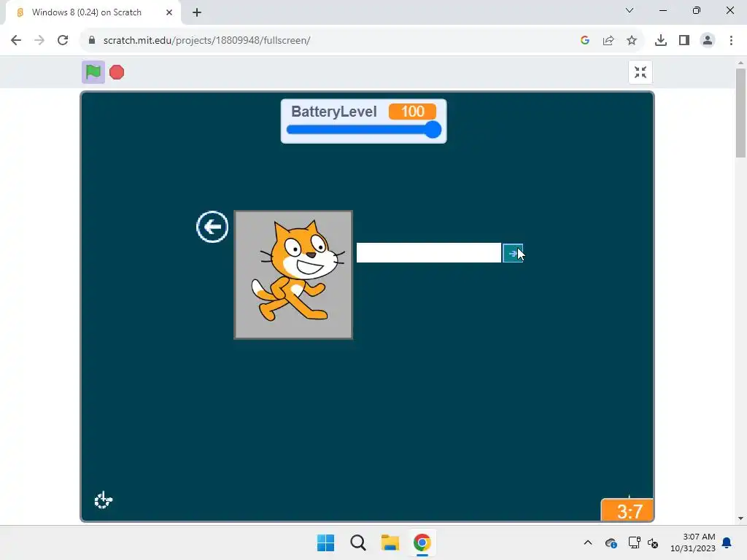The width and height of the screenshot is (747, 560).
Task: Select the Scratch cat user picture
Action: [x=293, y=275]
